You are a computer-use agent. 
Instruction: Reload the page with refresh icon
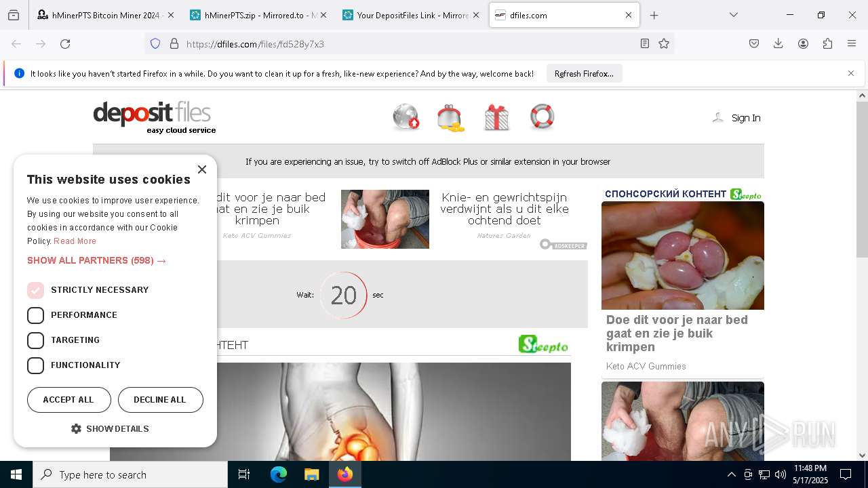65,43
